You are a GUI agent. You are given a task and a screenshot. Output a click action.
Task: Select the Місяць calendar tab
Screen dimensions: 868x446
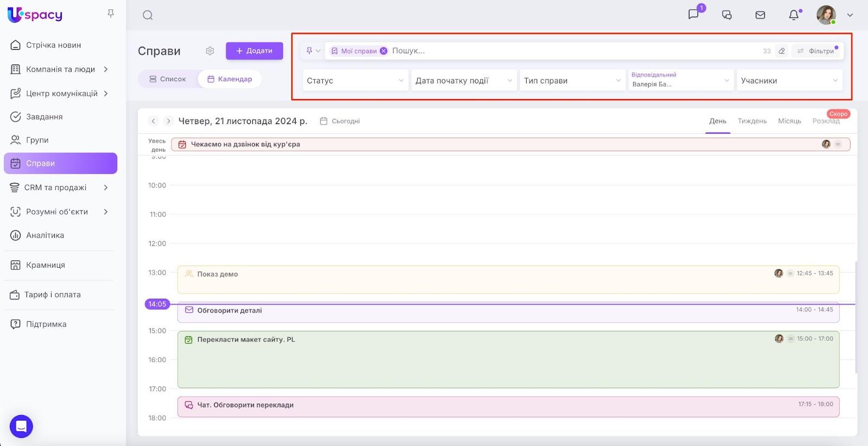tap(789, 121)
